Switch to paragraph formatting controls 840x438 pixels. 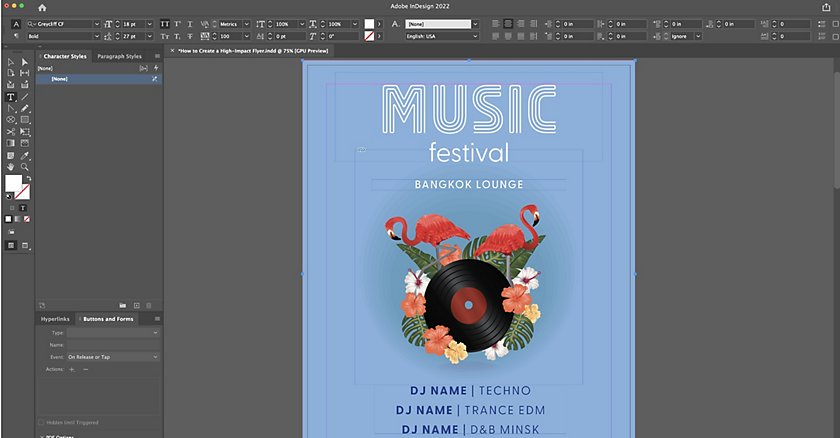(16, 36)
